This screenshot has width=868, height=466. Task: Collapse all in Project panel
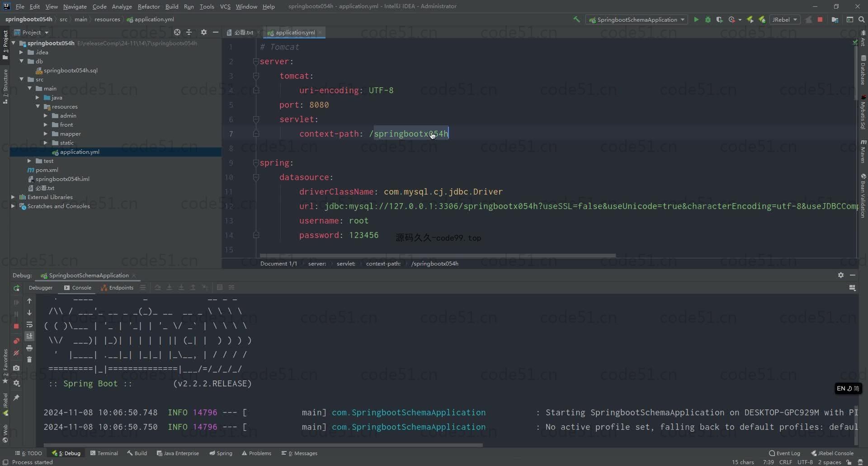pyautogui.click(x=189, y=32)
